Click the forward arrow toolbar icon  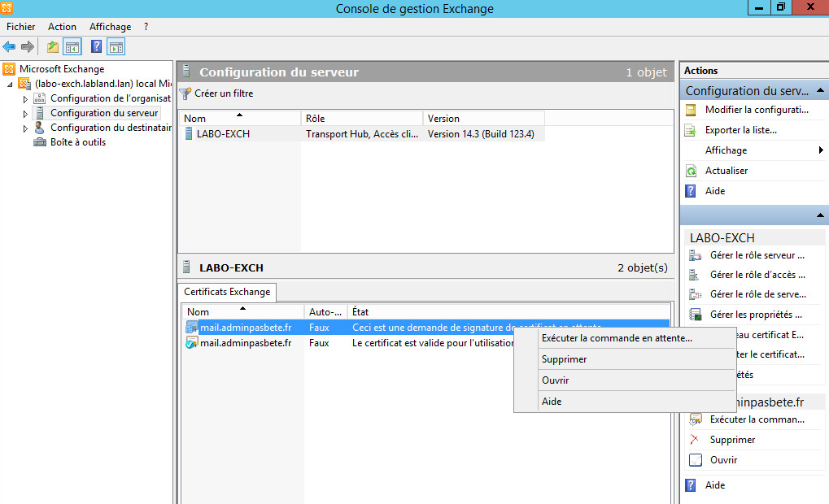(x=28, y=47)
